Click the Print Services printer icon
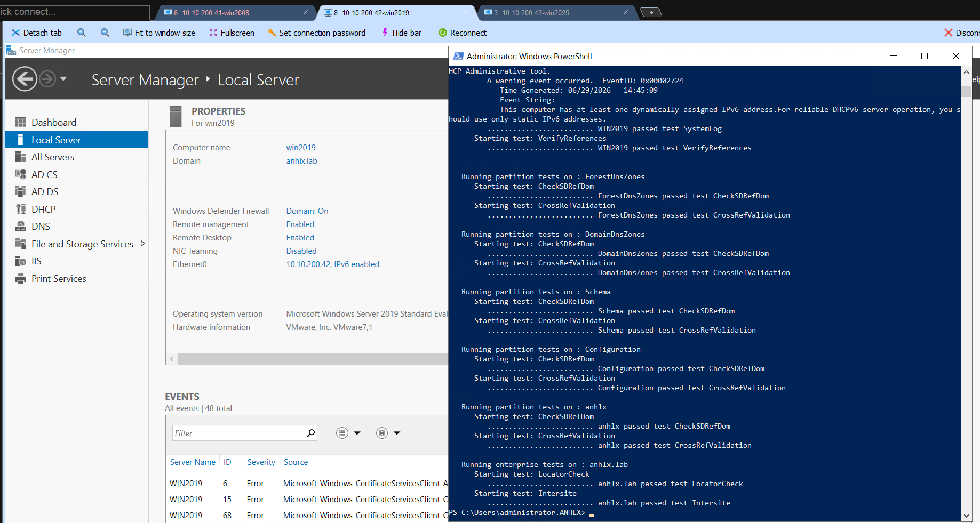The width and height of the screenshot is (980, 523). point(21,278)
